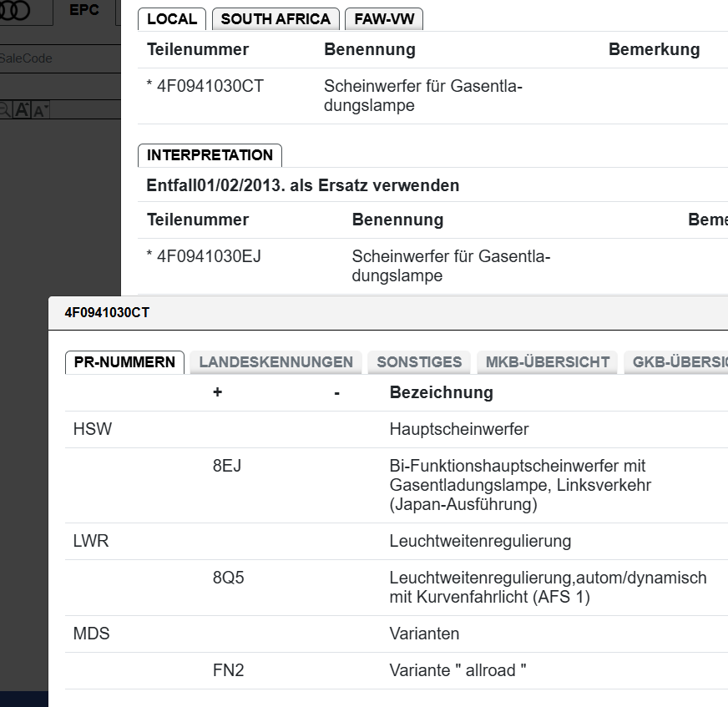Click the Teilenummer header under INTERPRETATION

198,220
